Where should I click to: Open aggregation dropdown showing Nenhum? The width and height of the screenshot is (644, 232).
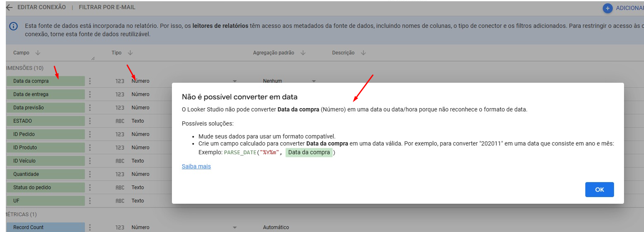click(x=314, y=81)
